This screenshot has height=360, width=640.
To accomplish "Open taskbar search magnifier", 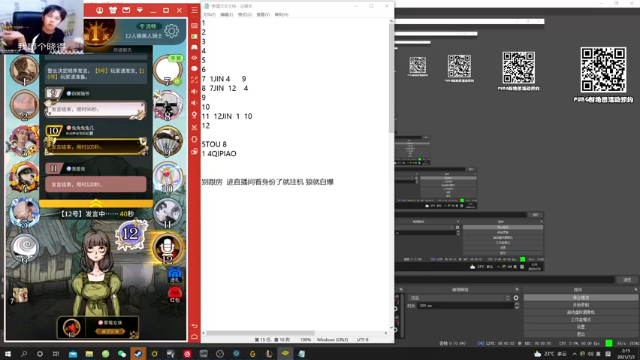I will [x=24, y=354].
